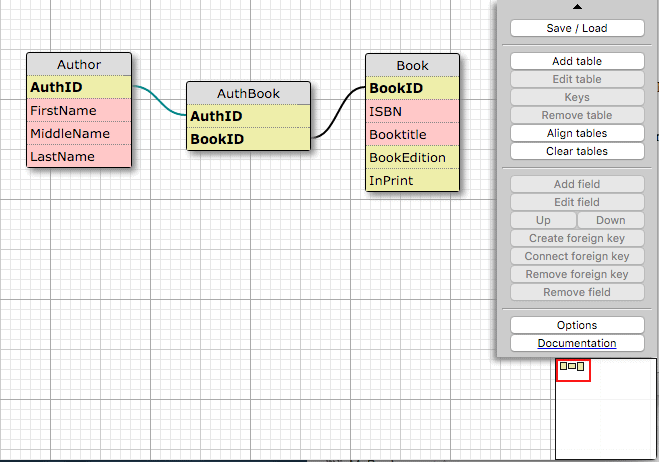Click the Add field button
This screenshot has width=659, height=462.
[577, 184]
